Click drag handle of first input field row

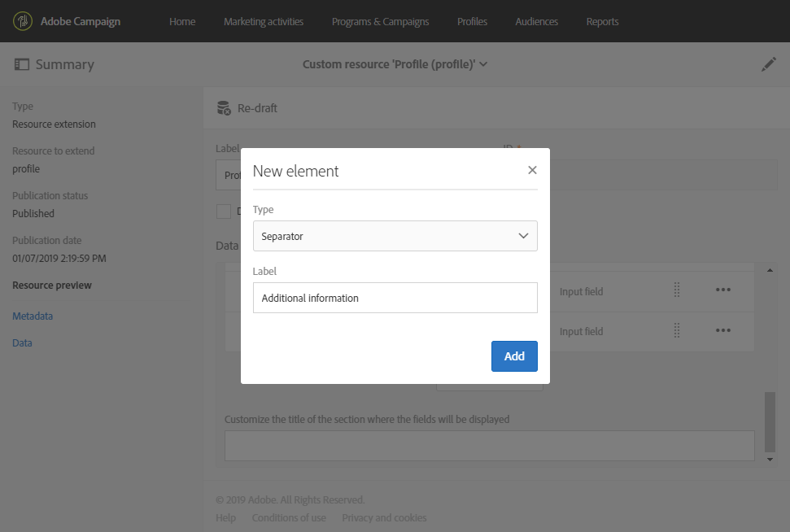coord(677,291)
